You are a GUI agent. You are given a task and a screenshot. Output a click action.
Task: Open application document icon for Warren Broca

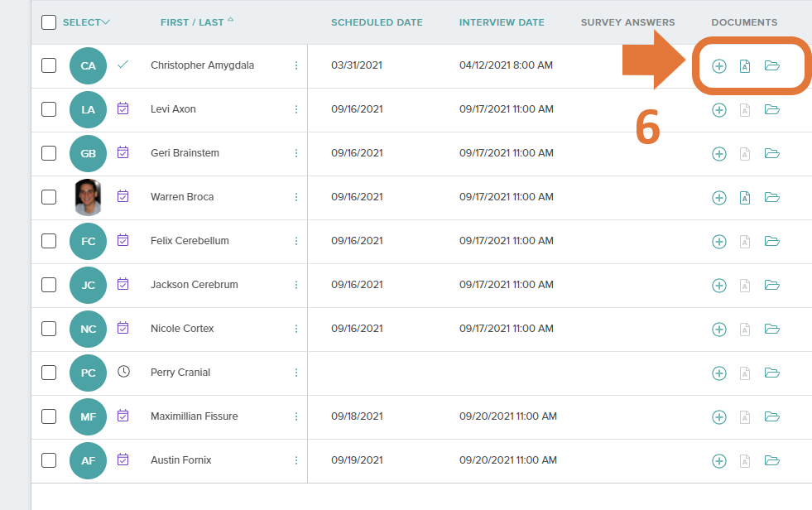pyautogui.click(x=745, y=198)
